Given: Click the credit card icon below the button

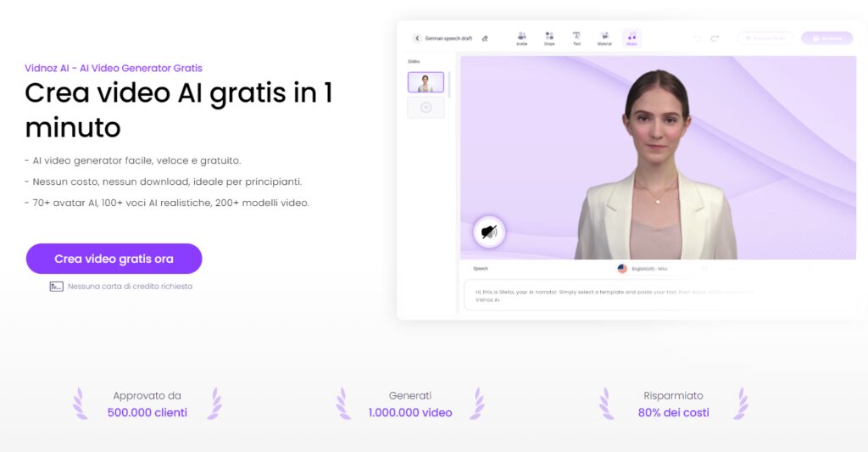Looking at the screenshot, I should pos(57,287).
